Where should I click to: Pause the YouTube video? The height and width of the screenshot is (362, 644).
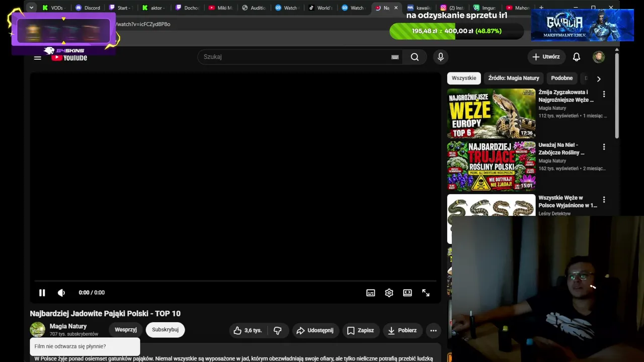point(42,293)
